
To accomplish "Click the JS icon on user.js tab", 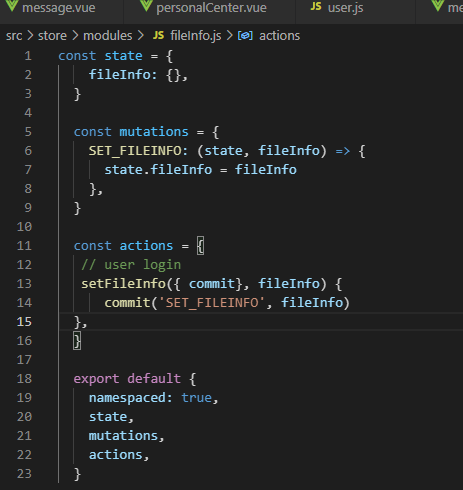I will click(316, 6).
